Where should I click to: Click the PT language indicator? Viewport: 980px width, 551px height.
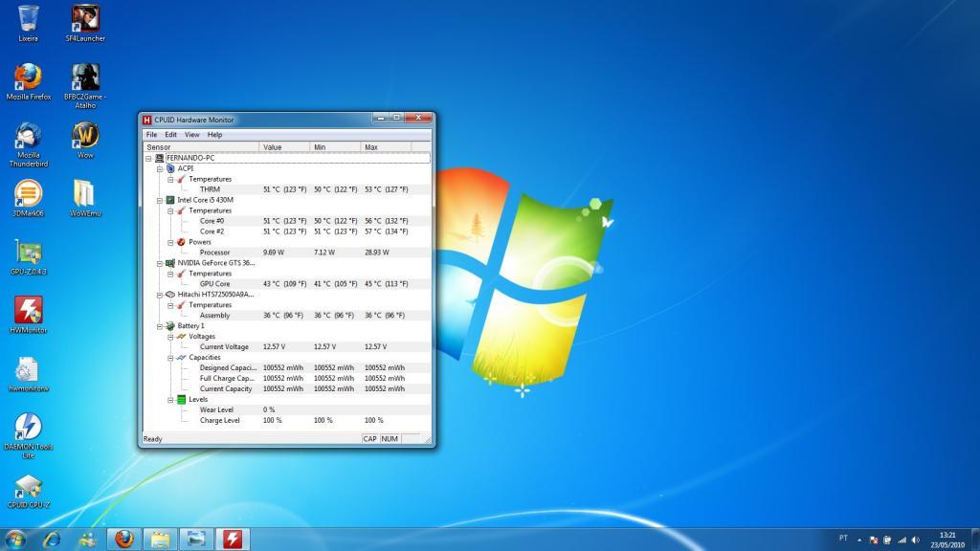843,538
